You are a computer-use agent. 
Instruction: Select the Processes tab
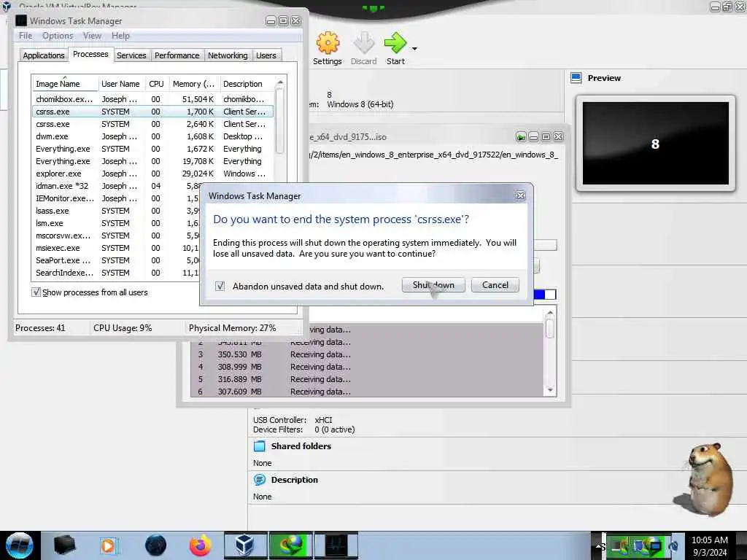tap(90, 54)
